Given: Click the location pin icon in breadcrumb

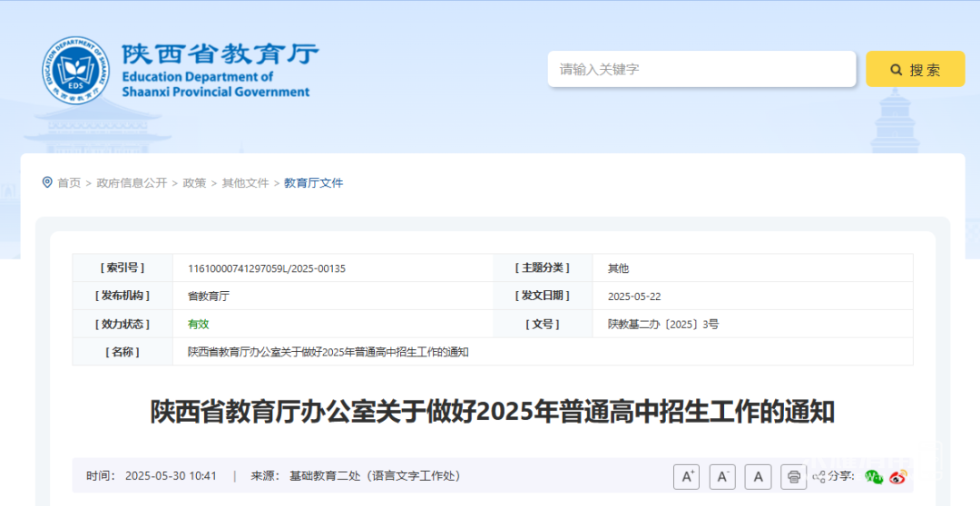Looking at the screenshot, I should tap(47, 182).
